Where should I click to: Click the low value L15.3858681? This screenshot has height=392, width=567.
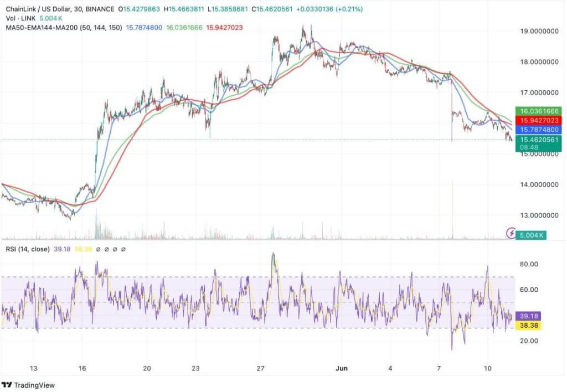[228, 9]
